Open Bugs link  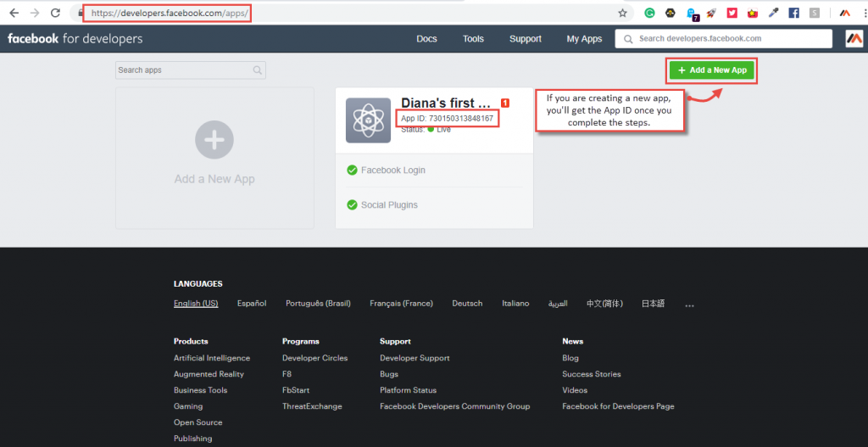(x=389, y=374)
